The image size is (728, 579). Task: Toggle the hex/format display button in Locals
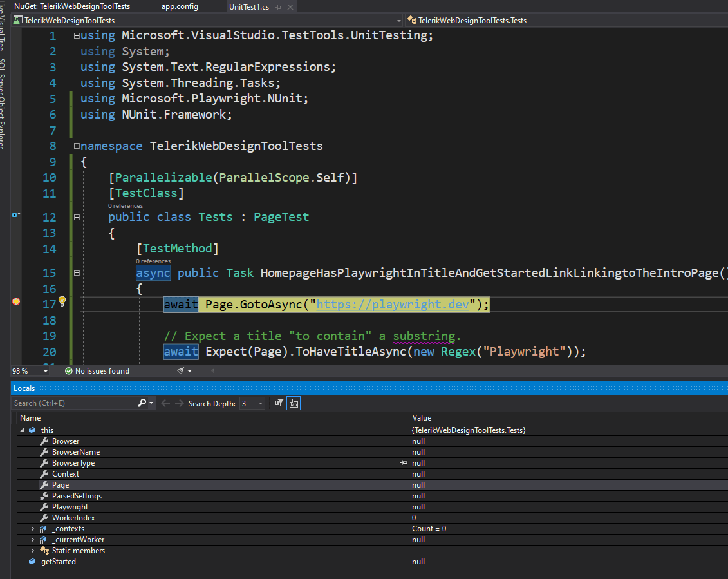tap(294, 403)
